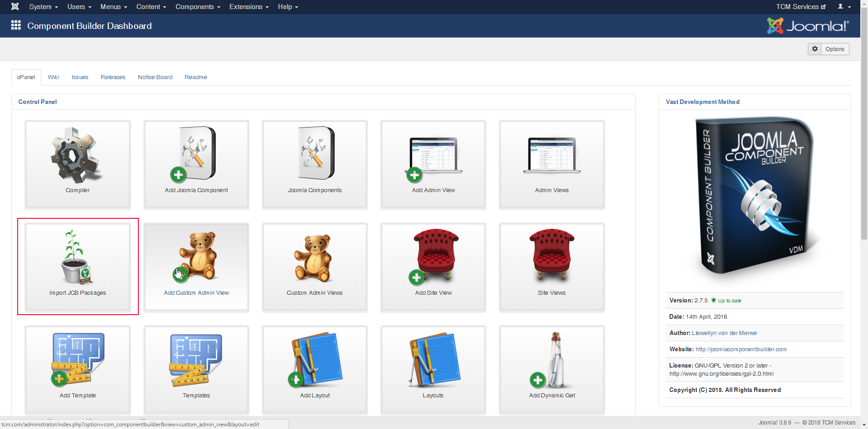Click the Joomla! 3.8.6 footer text
Screen dimensions: 868x429
[775, 423]
